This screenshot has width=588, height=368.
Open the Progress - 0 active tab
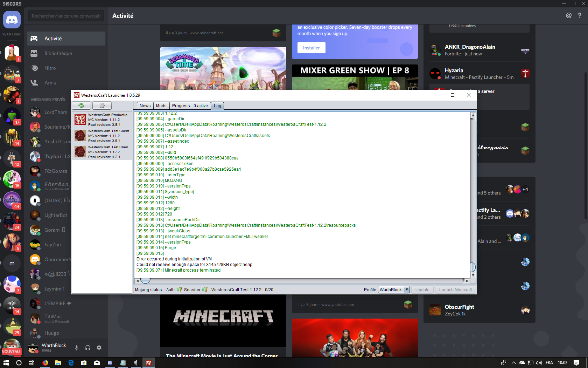tap(190, 106)
